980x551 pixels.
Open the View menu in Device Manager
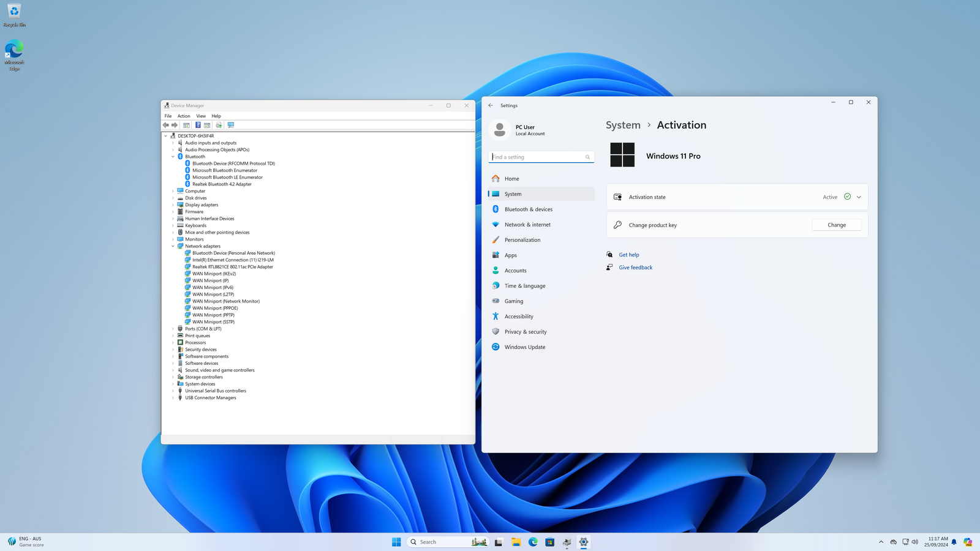201,116
